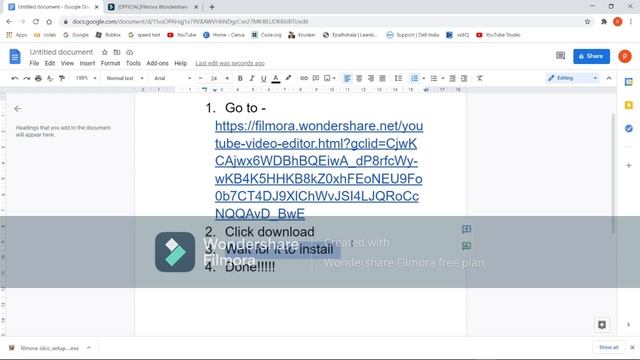
Task: Decrease the font size with minus
Action: (200, 78)
